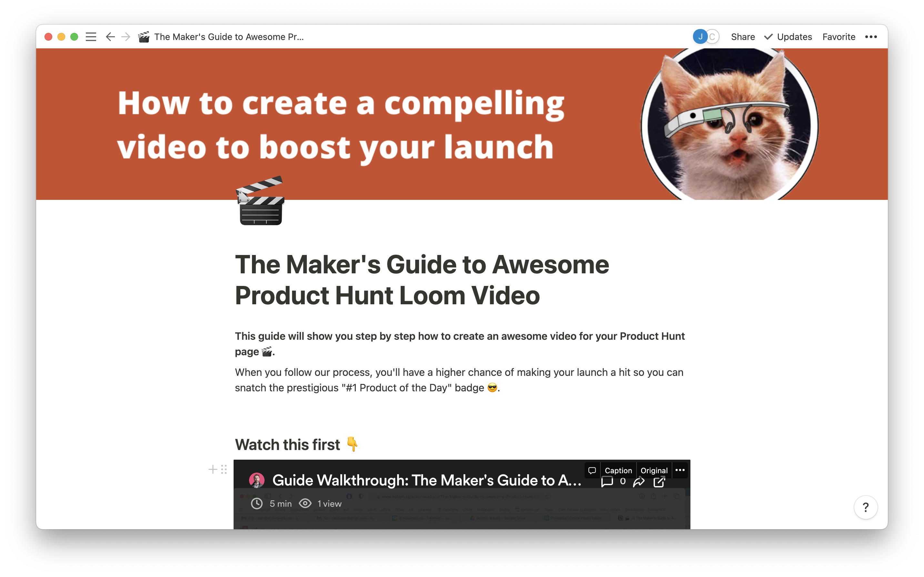The width and height of the screenshot is (924, 577).
Task: Click the three-dot more options icon
Action: coord(872,36)
